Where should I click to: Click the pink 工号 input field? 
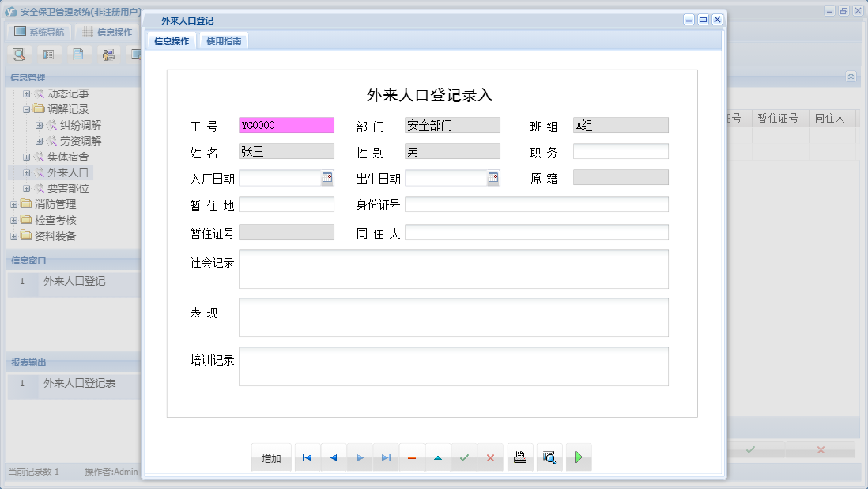pyautogui.click(x=286, y=125)
